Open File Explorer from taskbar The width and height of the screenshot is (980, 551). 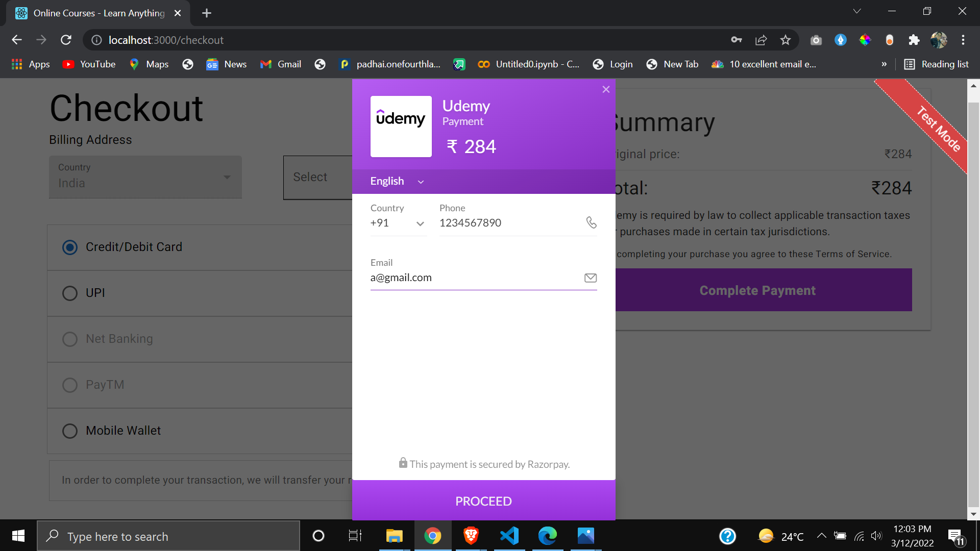[x=394, y=536]
